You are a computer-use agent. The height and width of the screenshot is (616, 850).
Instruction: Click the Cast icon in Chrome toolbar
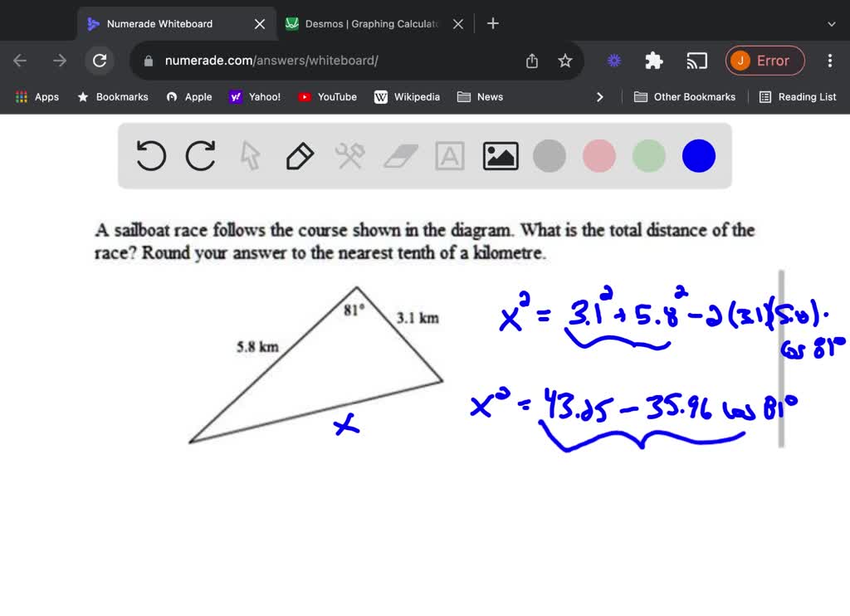pos(696,60)
